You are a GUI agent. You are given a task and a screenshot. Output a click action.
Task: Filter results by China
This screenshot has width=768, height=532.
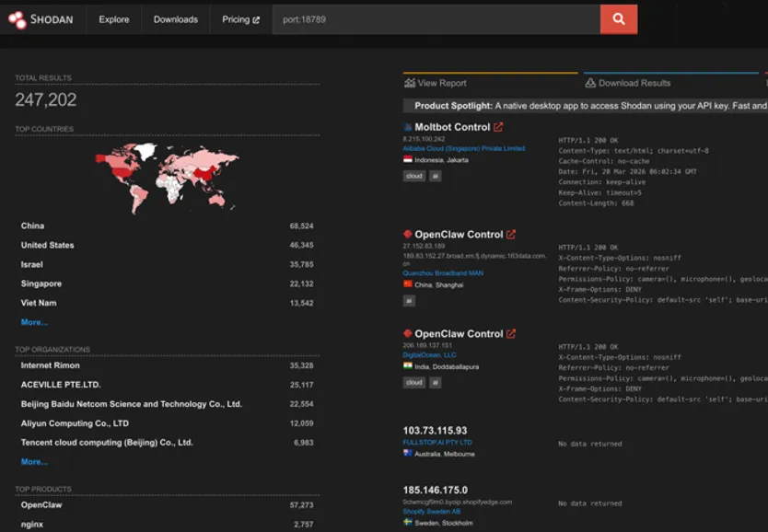pos(32,226)
